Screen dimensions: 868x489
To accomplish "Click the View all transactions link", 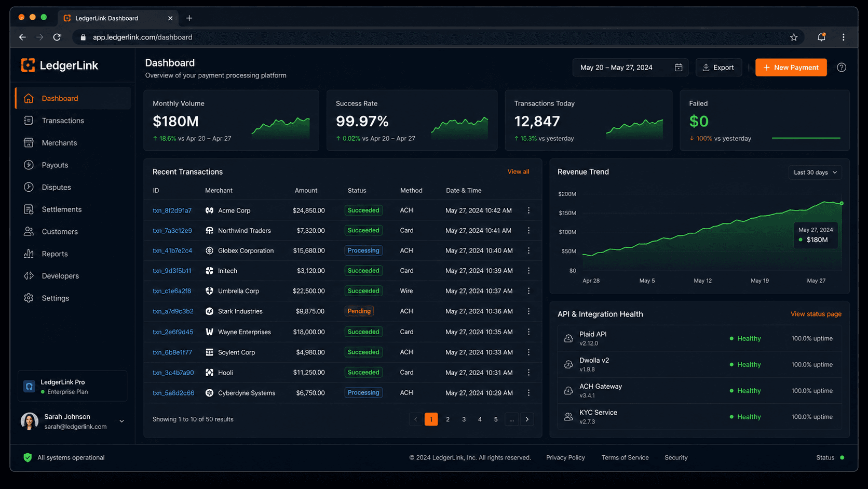I will [518, 171].
